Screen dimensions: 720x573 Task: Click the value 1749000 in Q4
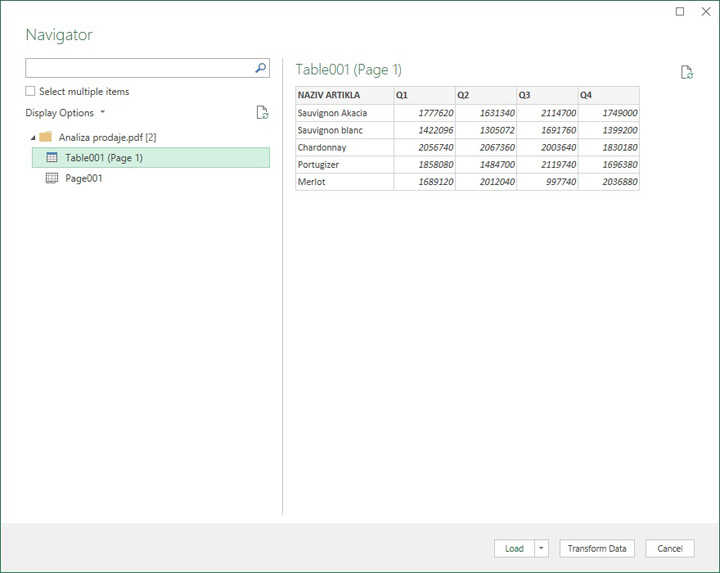point(608,113)
